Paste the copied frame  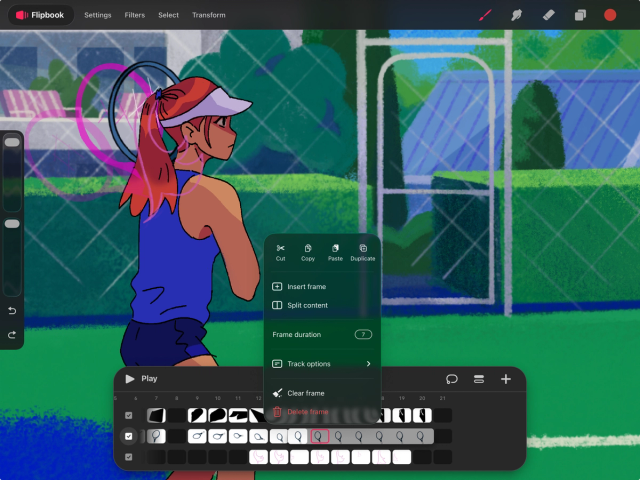point(335,252)
